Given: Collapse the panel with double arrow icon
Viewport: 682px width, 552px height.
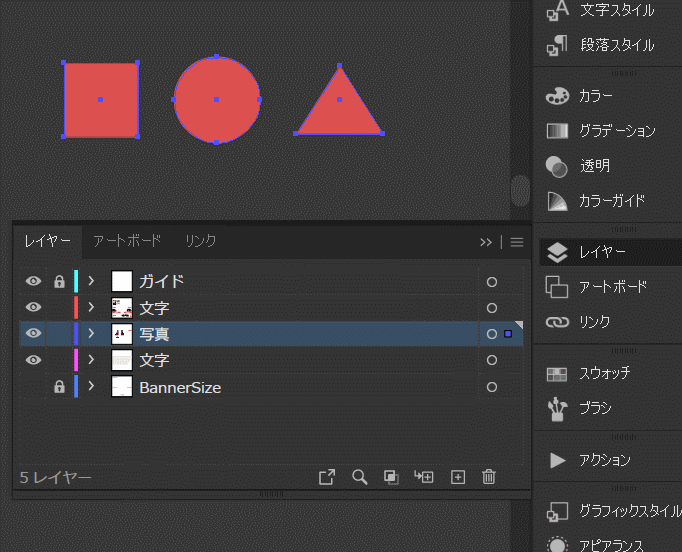Looking at the screenshot, I should coord(486,242).
